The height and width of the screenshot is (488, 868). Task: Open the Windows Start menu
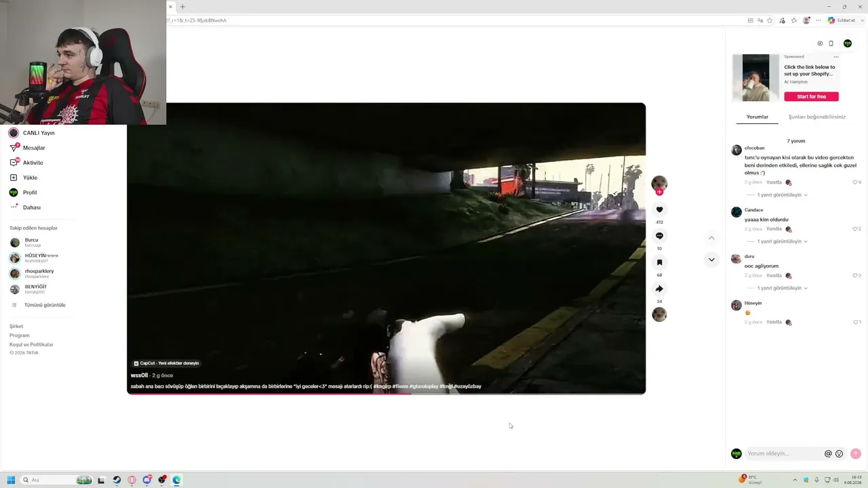pos(11,480)
